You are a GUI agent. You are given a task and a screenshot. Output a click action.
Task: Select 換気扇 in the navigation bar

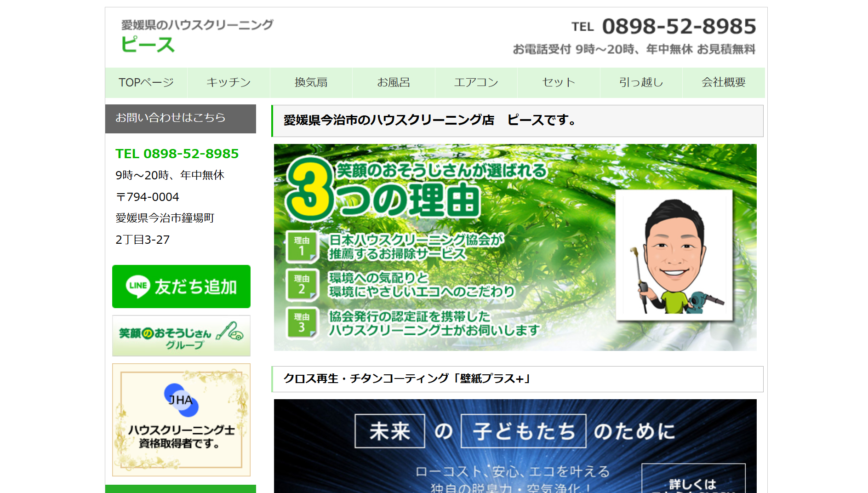click(x=311, y=82)
